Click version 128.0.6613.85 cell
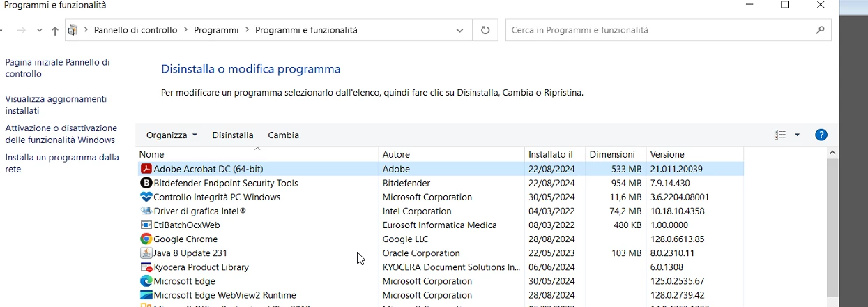Viewport: 868px width, 307px height. (677, 239)
